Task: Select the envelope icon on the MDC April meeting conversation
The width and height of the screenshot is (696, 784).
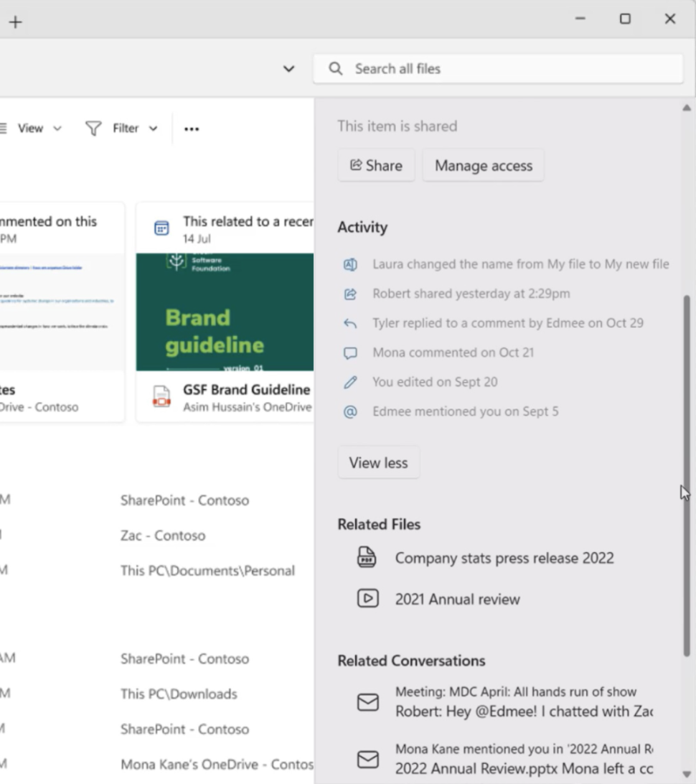Action: point(367,702)
